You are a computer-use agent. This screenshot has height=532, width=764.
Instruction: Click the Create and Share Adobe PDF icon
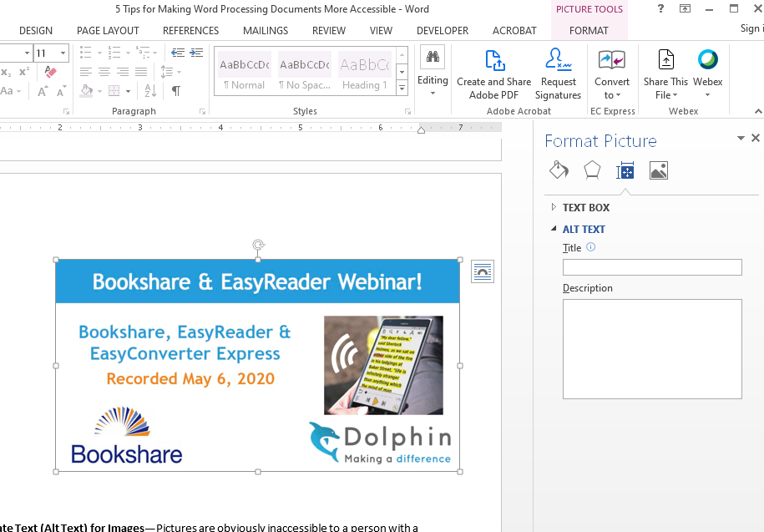pyautogui.click(x=493, y=60)
